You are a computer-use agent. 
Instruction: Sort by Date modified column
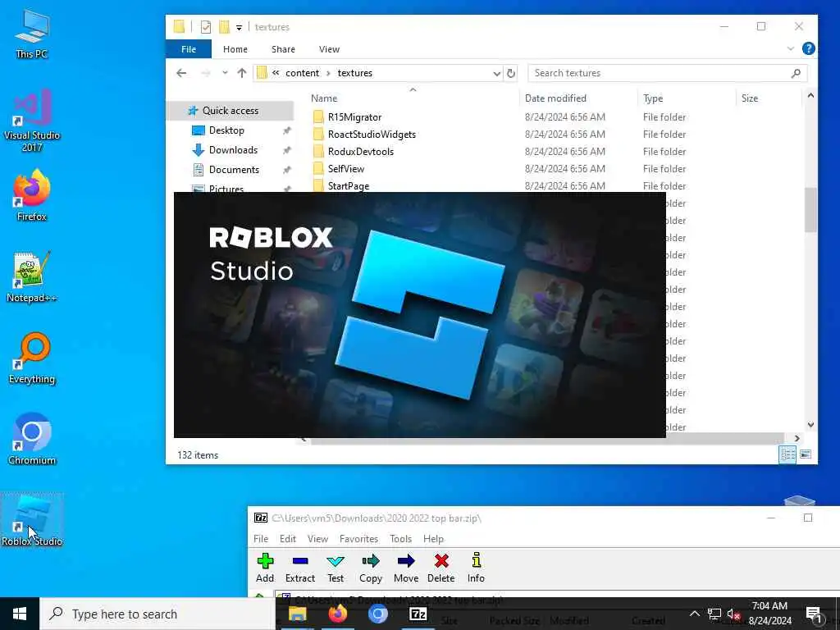[x=555, y=98]
